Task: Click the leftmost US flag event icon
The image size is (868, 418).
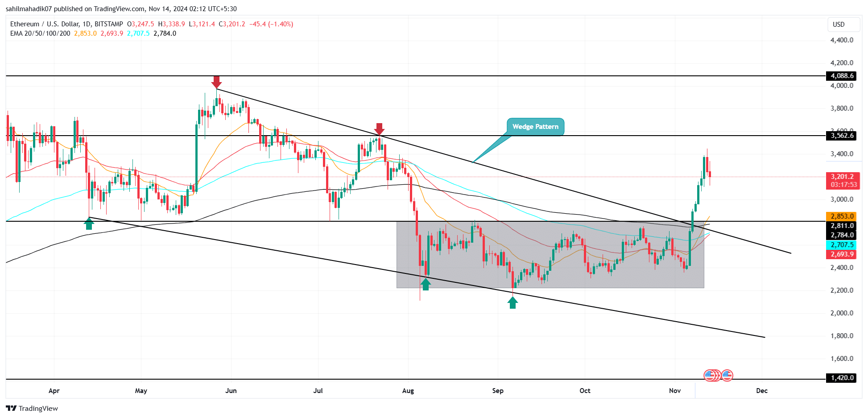Action: click(x=709, y=376)
